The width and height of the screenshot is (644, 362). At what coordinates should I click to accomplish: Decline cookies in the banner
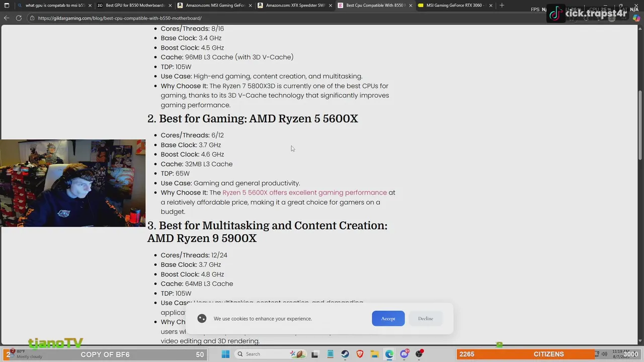click(425, 318)
